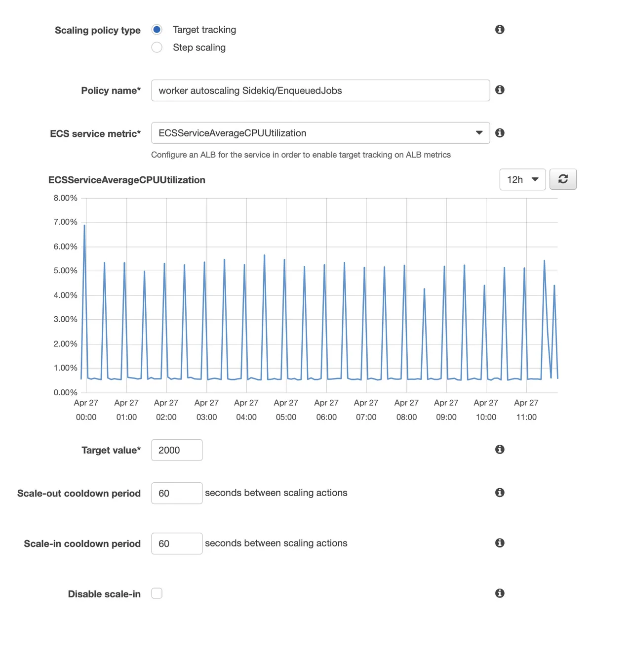Click the Scale-out cooldown period field
This screenshot has width=632, height=672.
(x=177, y=493)
